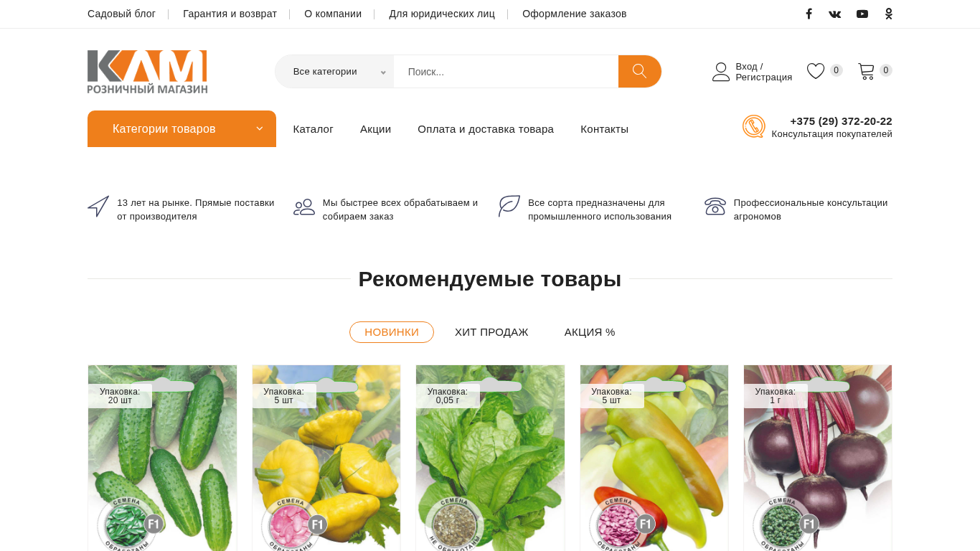The image size is (980, 551).
Task: Open the Odnoklassniki social icon
Action: pos(889,14)
